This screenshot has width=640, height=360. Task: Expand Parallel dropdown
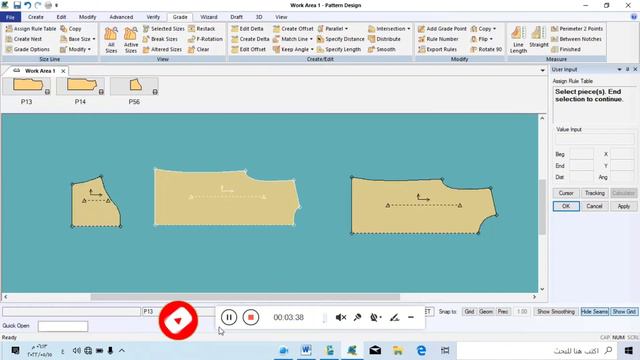(347, 29)
